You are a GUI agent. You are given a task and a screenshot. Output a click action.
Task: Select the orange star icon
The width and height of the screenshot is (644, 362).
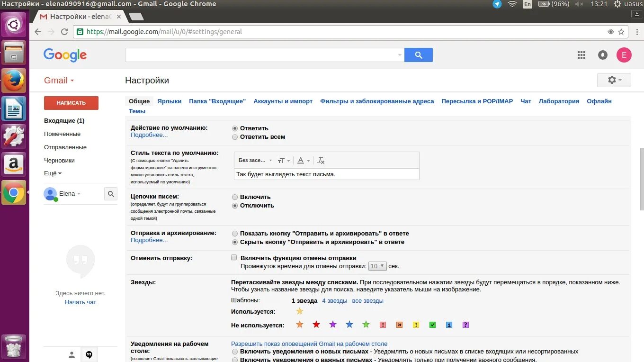[x=299, y=325]
